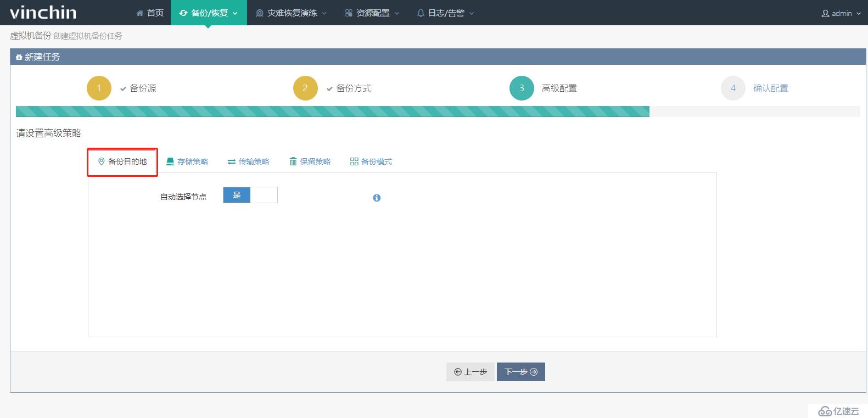Click the home icon beside 首页
Screen dimensions: 868x418
point(140,13)
